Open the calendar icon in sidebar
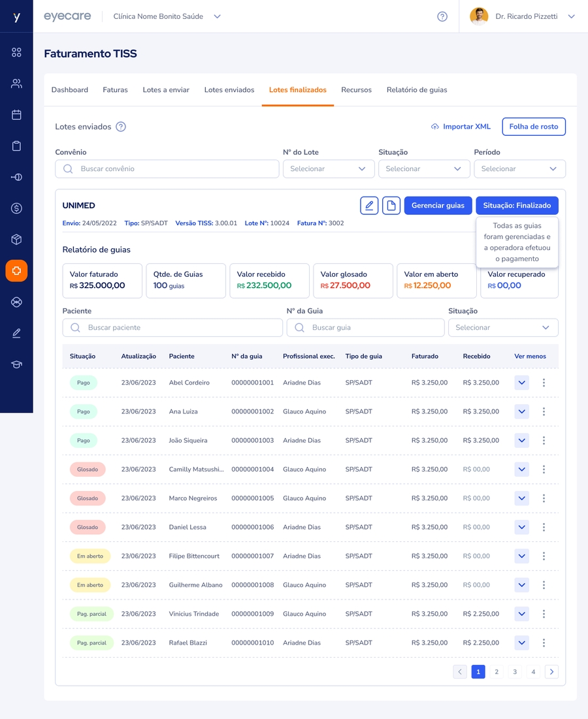 [x=16, y=115]
